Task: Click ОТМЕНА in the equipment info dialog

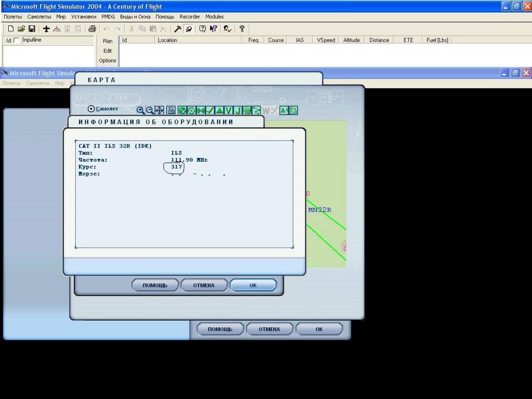Action: (203, 285)
